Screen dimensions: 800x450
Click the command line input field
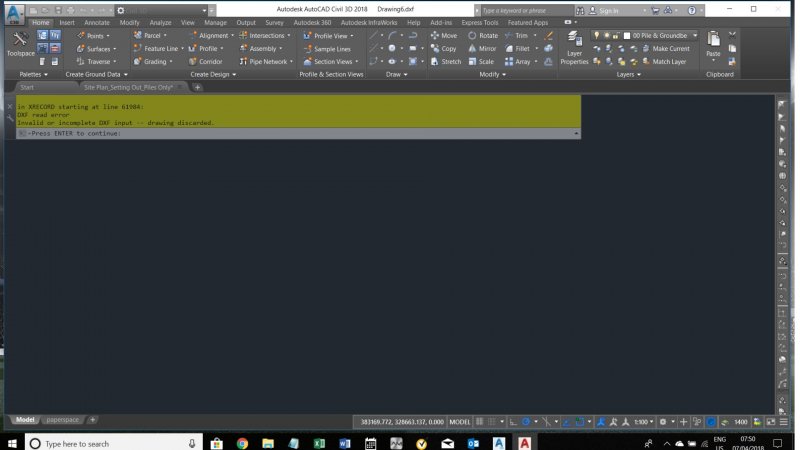pyautogui.click(x=298, y=134)
